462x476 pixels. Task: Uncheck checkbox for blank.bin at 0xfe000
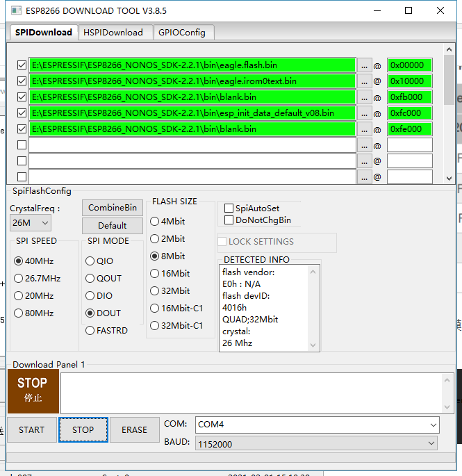point(22,129)
